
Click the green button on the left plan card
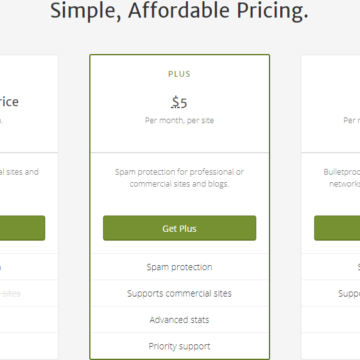pyautogui.click(x=22, y=228)
